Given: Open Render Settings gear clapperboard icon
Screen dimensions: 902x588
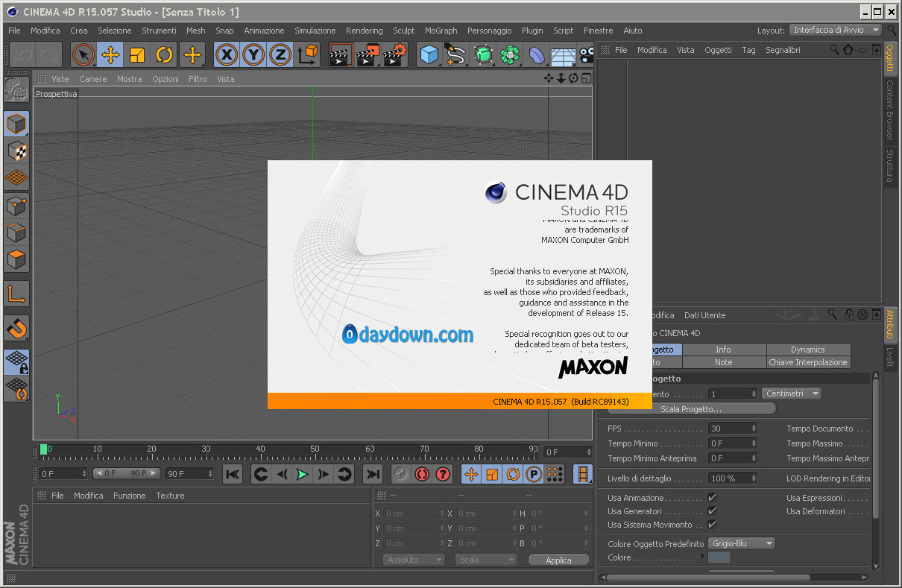Looking at the screenshot, I should [x=395, y=54].
